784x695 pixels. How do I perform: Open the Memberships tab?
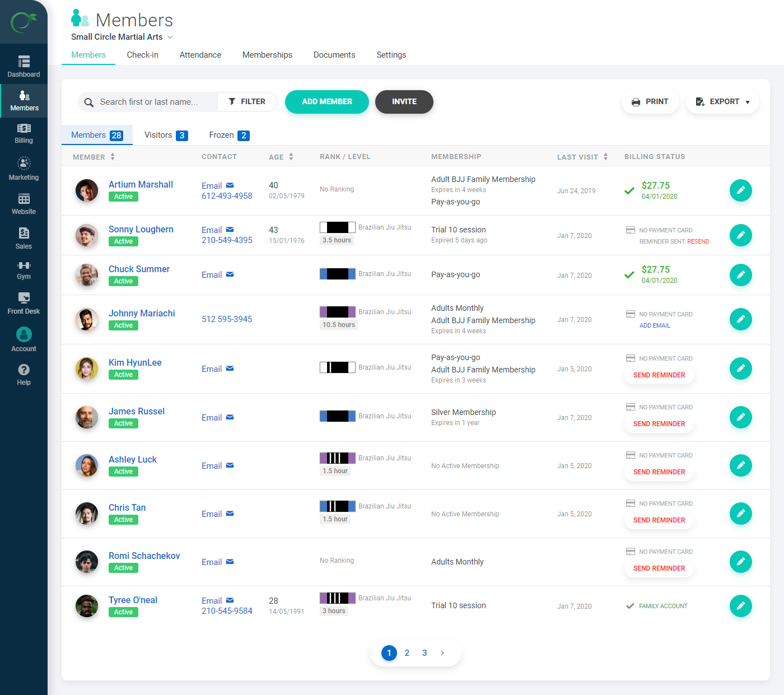click(x=267, y=55)
